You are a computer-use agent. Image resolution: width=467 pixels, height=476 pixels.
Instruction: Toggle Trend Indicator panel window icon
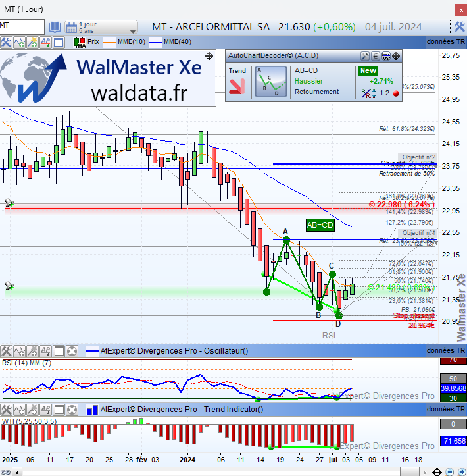59,410
